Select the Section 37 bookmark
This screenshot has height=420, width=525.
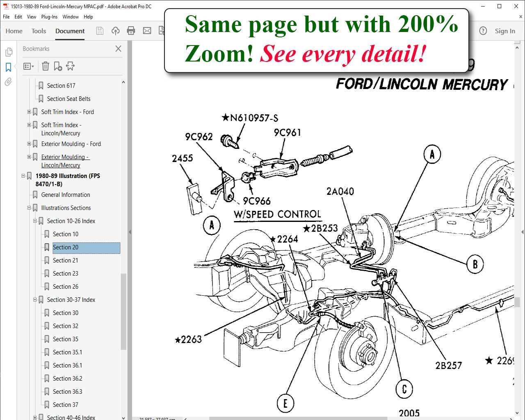[66, 404]
